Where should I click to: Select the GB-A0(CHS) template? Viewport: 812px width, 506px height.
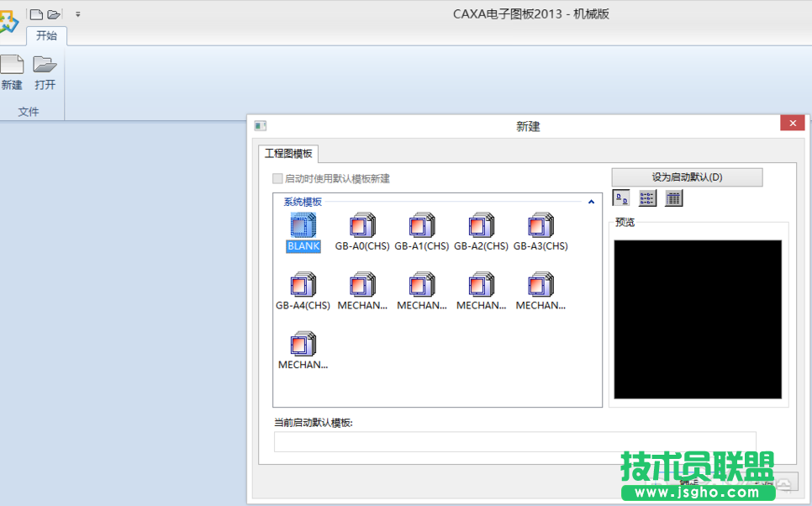click(x=361, y=227)
